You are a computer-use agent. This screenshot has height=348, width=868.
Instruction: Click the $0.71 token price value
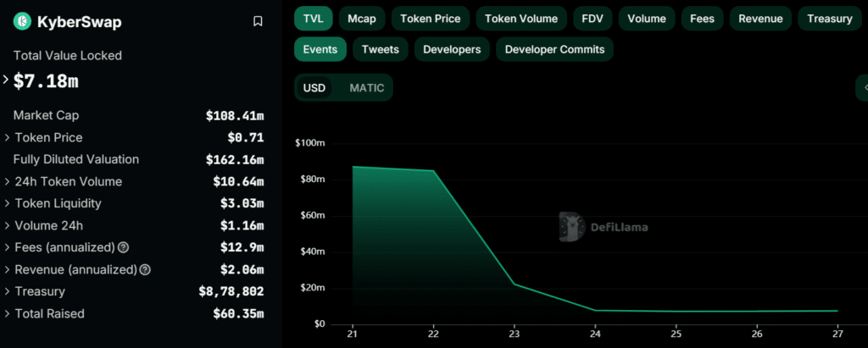(246, 137)
